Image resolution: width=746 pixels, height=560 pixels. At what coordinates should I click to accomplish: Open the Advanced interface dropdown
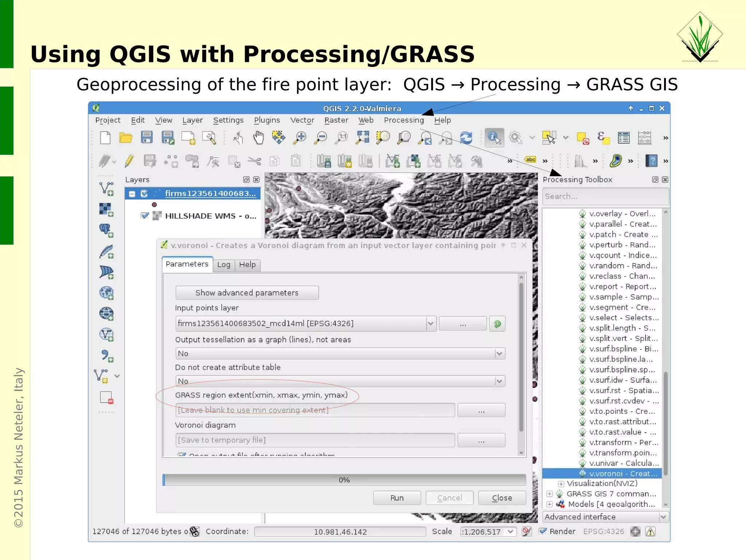(x=605, y=517)
